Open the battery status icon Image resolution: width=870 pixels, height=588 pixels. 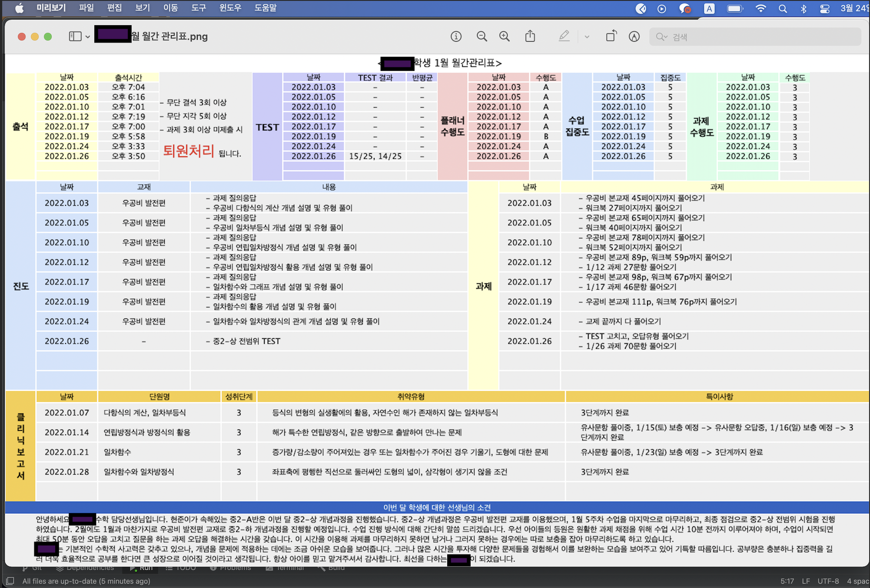[735, 9]
